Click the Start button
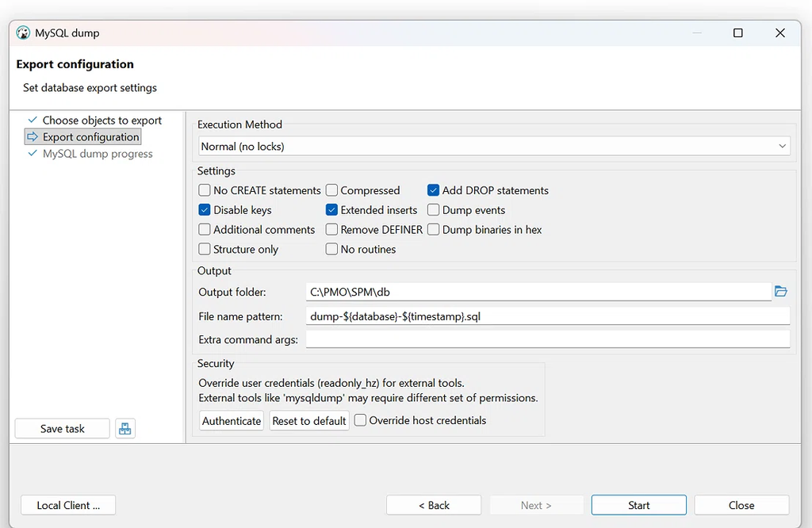 pos(638,505)
